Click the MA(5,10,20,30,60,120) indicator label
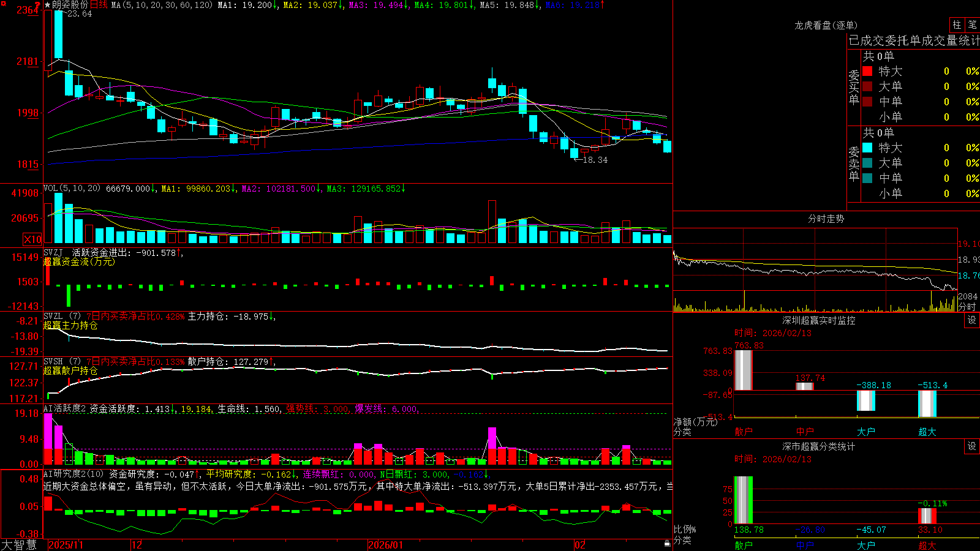The width and height of the screenshot is (980, 551). click(162, 5)
